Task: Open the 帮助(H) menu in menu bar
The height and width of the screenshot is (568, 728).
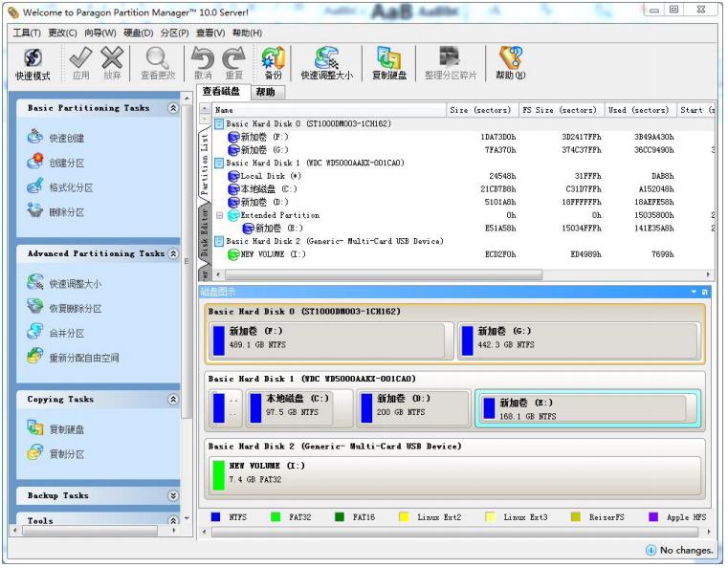Action: pyautogui.click(x=247, y=33)
